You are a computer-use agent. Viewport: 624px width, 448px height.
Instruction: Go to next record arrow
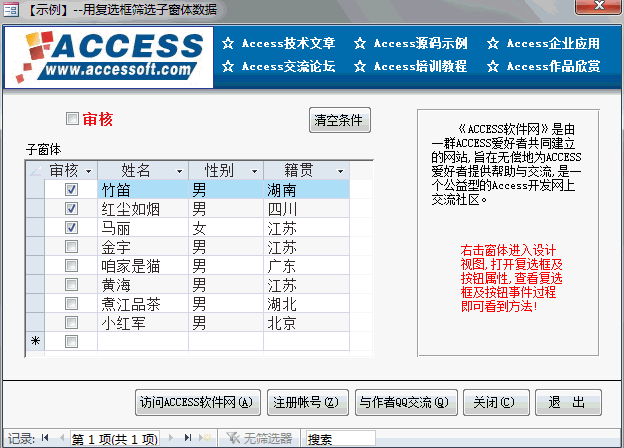[x=171, y=438]
